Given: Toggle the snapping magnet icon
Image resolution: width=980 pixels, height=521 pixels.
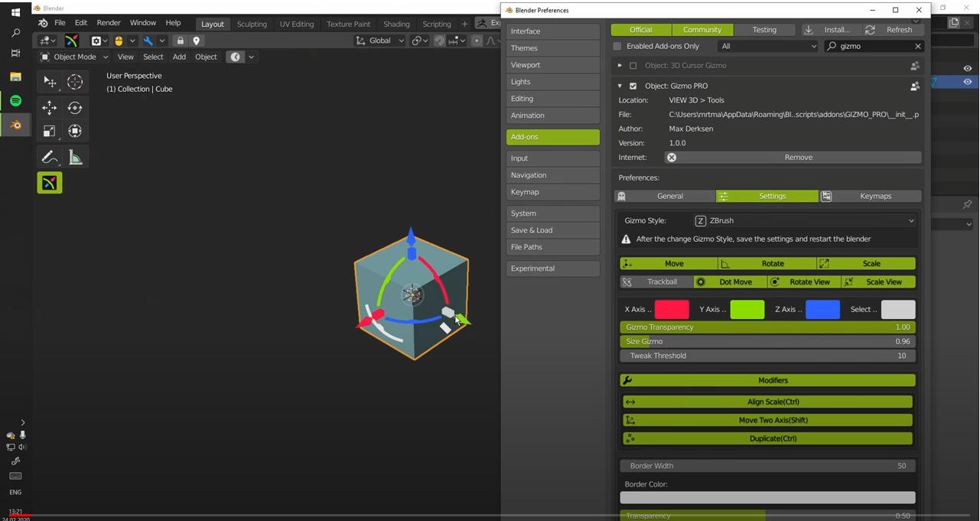Looking at the screenshot, I should click(x=440, y=41).
